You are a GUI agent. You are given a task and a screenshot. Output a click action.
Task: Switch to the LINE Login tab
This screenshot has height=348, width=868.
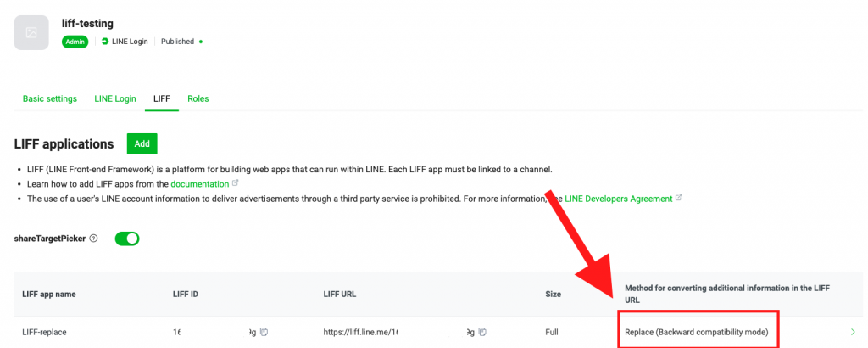click(115, 98)
